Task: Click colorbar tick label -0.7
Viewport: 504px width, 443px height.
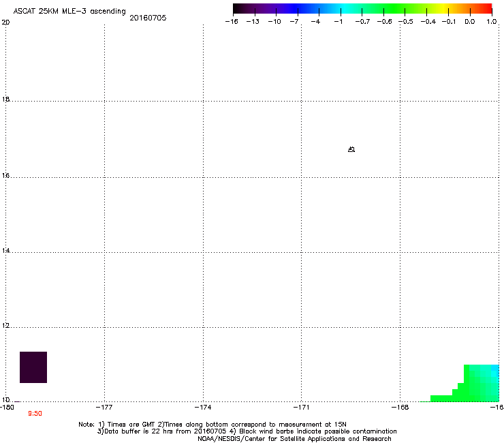Action: tap(362, 22)
